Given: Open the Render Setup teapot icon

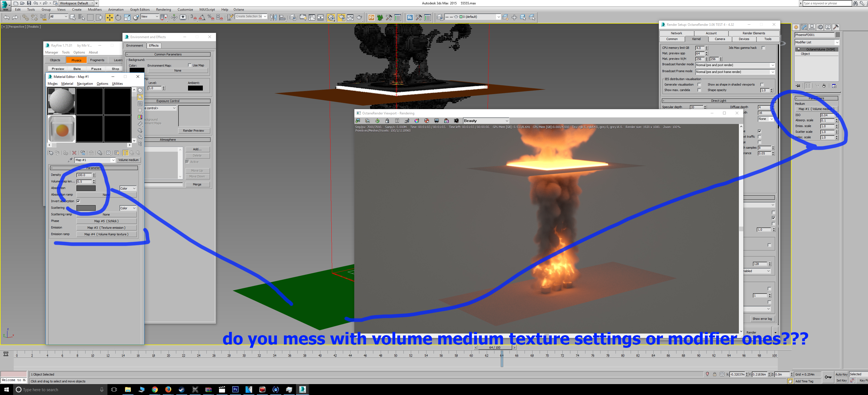Looking at the screenshot, I should 342,17.
